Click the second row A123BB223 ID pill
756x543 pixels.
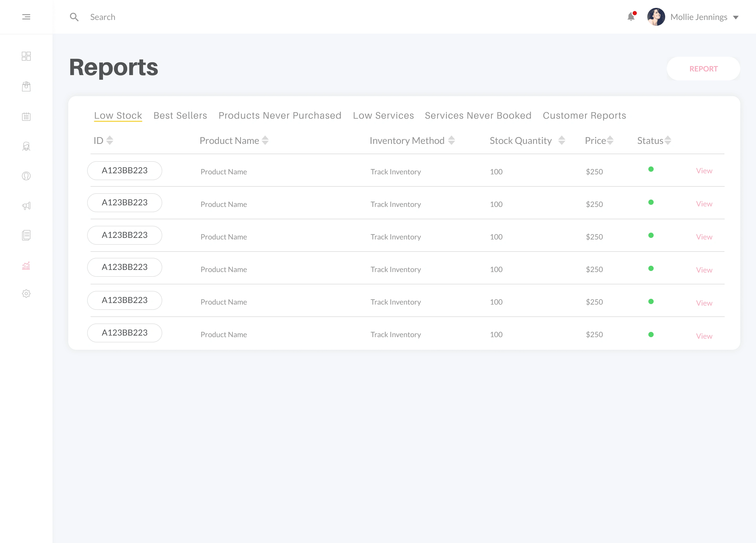click(125, 202)
